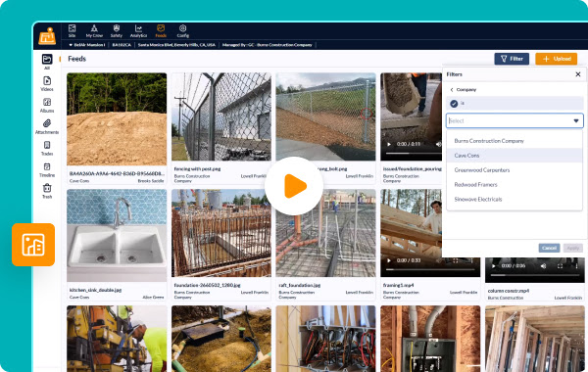The image size is (588, 372).
Task: Play the issued foundation pouring video
Action: (x=389, y=144)
